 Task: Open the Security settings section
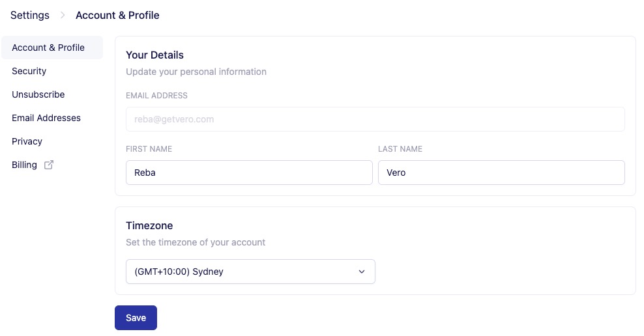tap(29, 71)
